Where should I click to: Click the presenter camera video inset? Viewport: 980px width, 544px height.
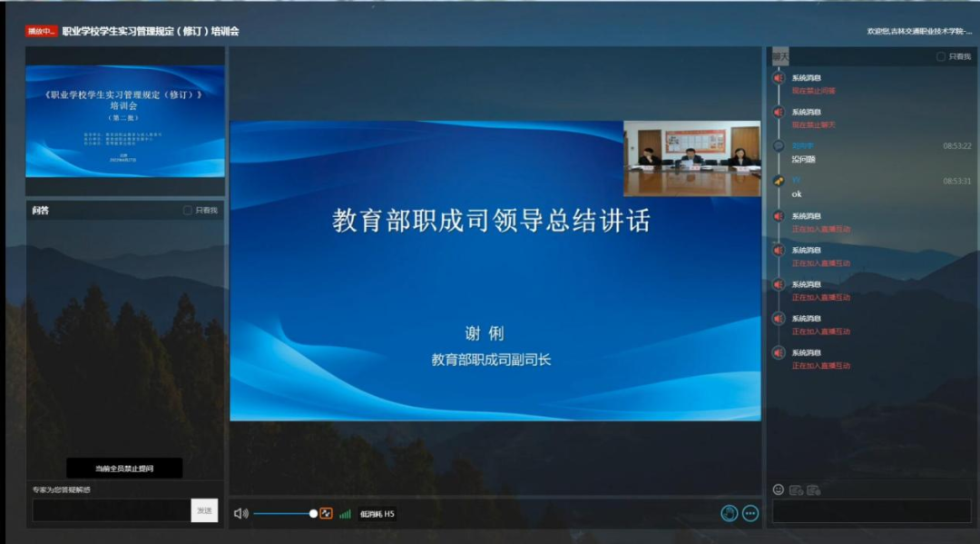pos(692,158)
